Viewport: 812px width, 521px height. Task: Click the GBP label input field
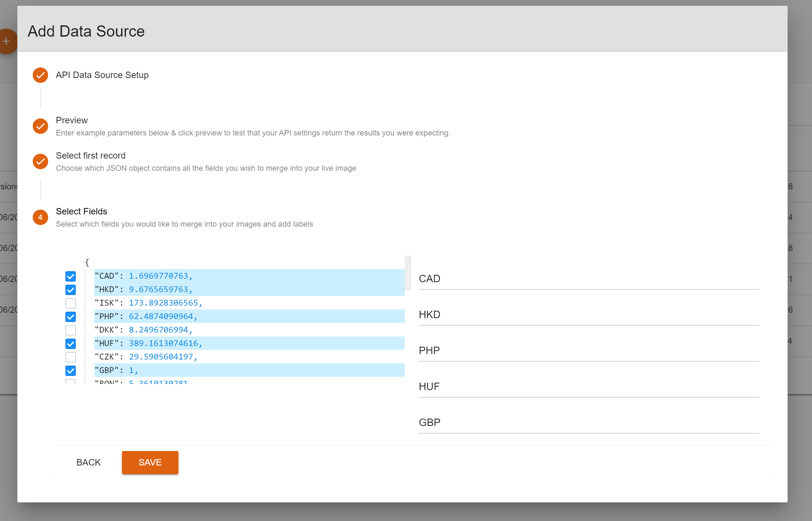click(588, 422)
